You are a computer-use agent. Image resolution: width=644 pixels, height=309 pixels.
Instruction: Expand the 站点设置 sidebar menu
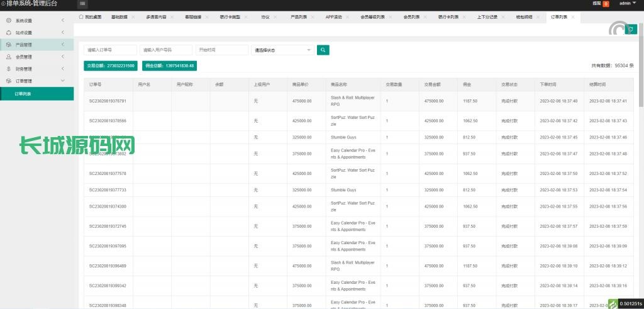click(62, 33)
